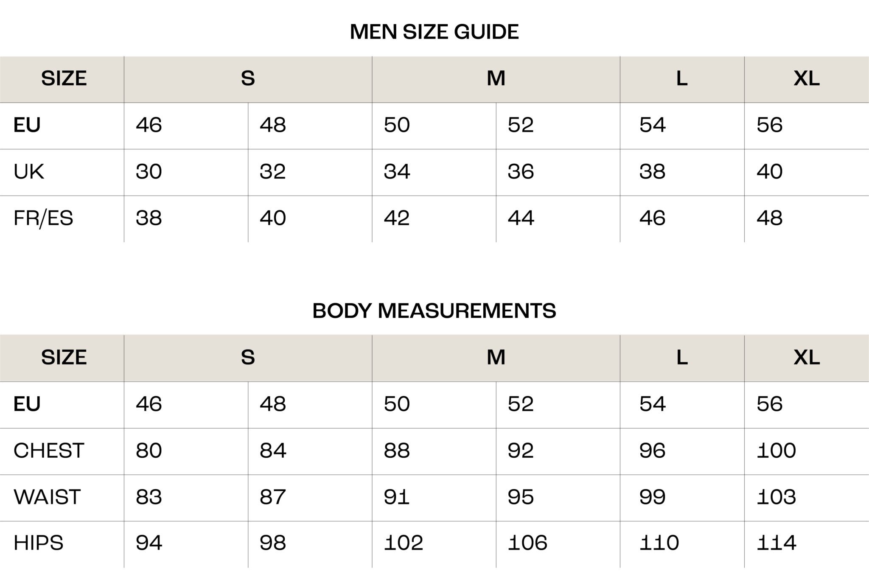Click M header in Men Size Guide table

[496, 79]
